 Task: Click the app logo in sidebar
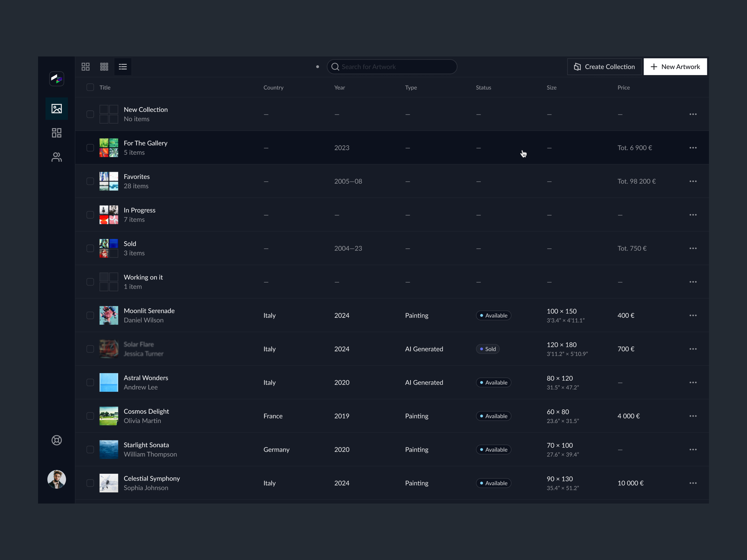point(56,79)
